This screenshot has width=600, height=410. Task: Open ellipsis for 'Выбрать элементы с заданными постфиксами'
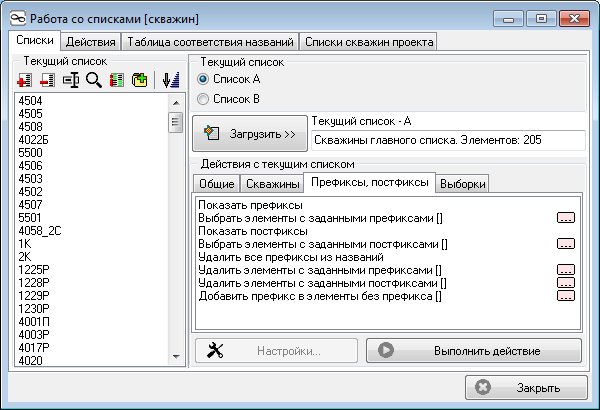pyautogui.click(x=566, y=244)
